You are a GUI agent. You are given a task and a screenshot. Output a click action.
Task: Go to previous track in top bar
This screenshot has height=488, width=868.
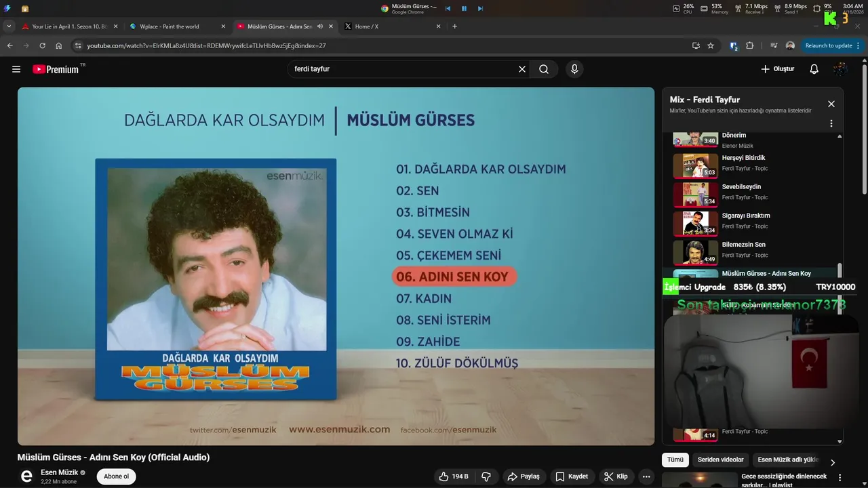(x=448, y=8)
